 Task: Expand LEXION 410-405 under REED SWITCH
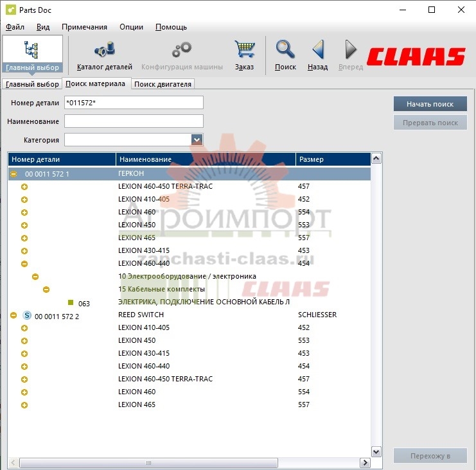pos(24,328)
